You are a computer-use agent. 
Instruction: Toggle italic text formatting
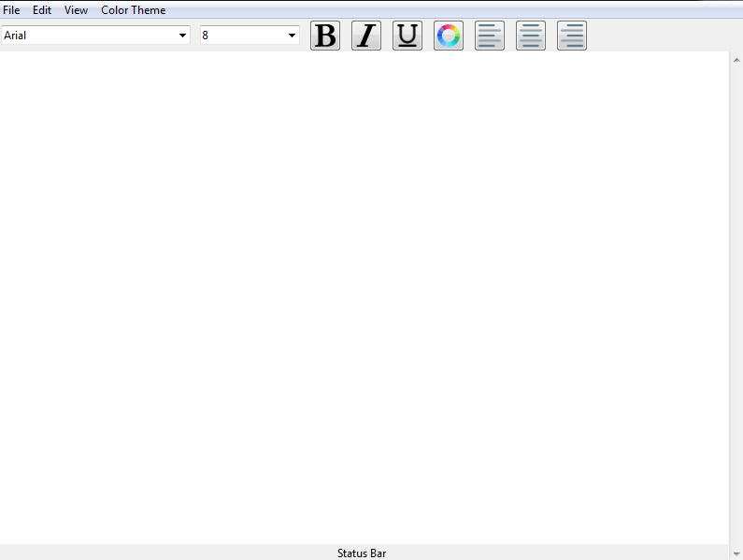[366, 36]
